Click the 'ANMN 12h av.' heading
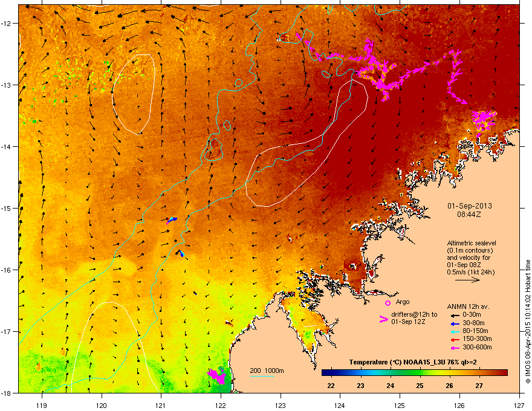 pyautogui.click(x=468, y=306)
